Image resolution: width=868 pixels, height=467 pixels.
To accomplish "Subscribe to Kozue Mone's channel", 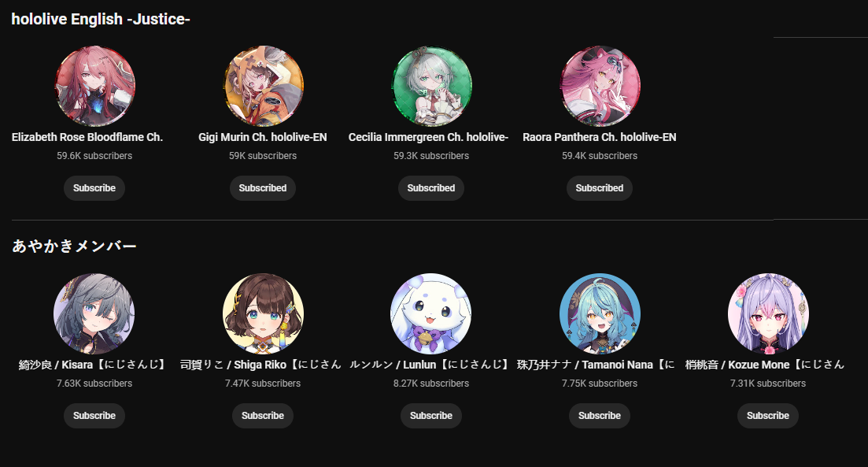I will tap(768, 416).
